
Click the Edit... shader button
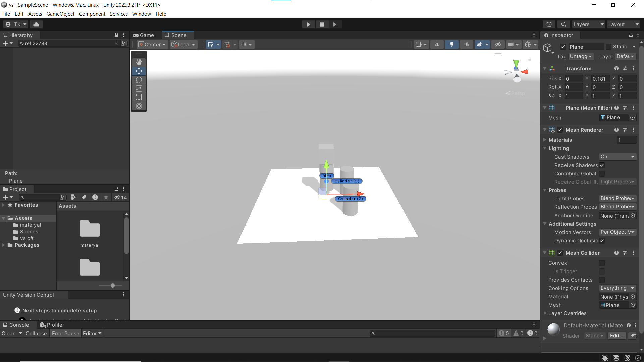[x=616, y=336]
